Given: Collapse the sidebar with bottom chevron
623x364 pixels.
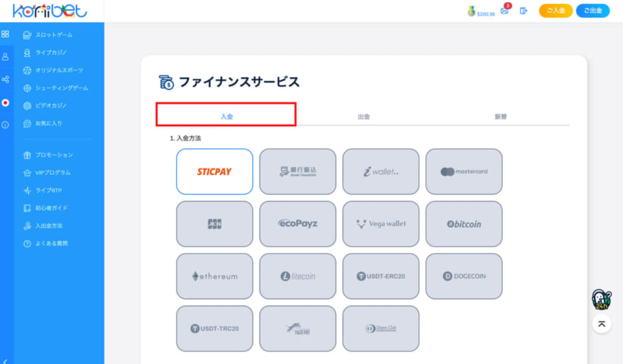Looking at the screenshot, I should [5, 361].
